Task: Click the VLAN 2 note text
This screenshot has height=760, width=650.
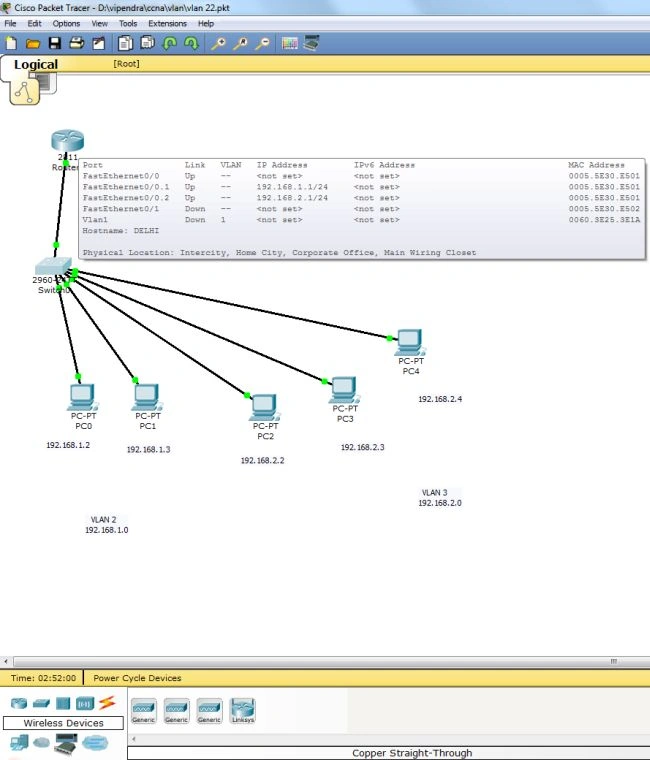Action: [107, 525]
